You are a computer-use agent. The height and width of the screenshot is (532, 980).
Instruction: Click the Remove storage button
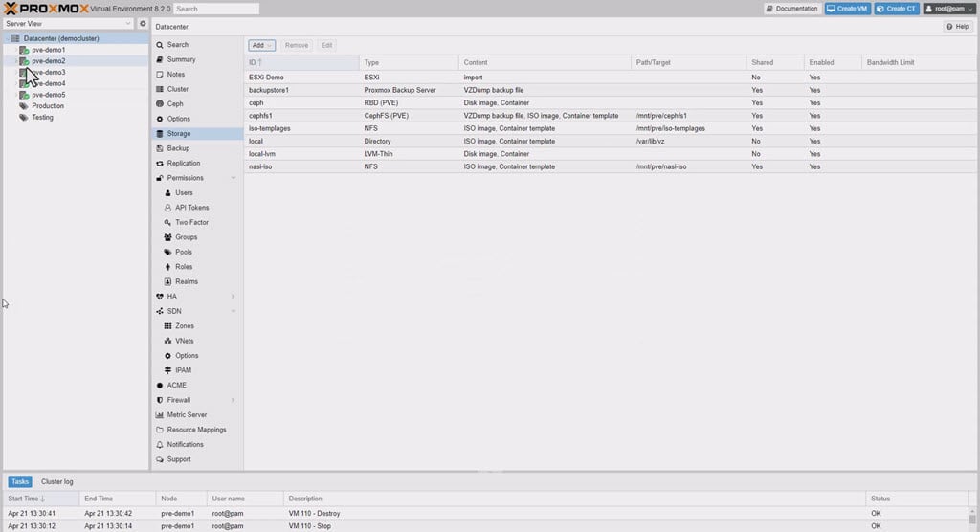(297, 45)
